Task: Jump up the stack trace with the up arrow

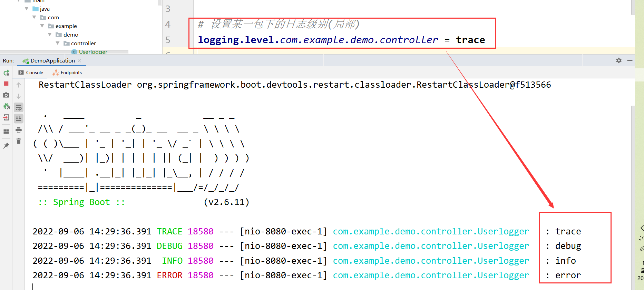Action: click(19, 85)
